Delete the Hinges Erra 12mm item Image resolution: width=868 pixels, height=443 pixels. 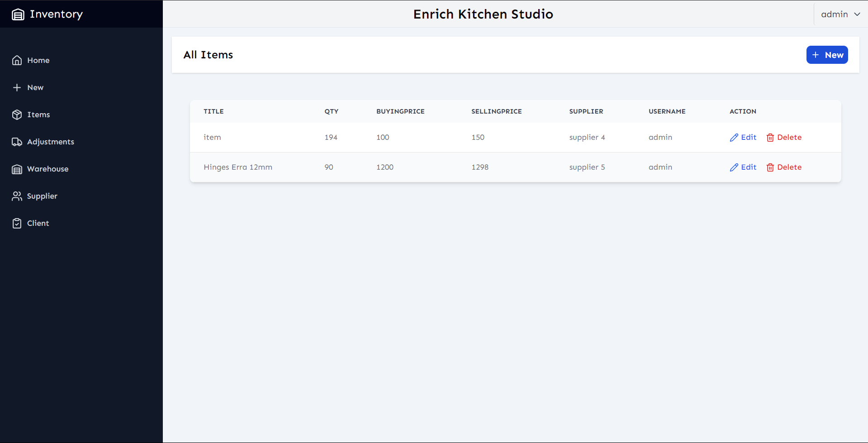click(784, 167)
